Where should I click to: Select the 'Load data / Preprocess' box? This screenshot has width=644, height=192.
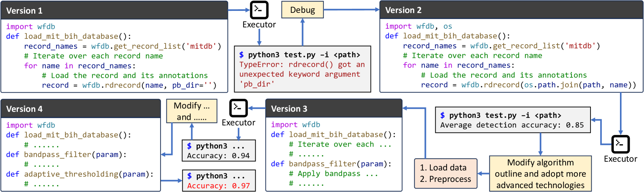[x=445, y=173]
